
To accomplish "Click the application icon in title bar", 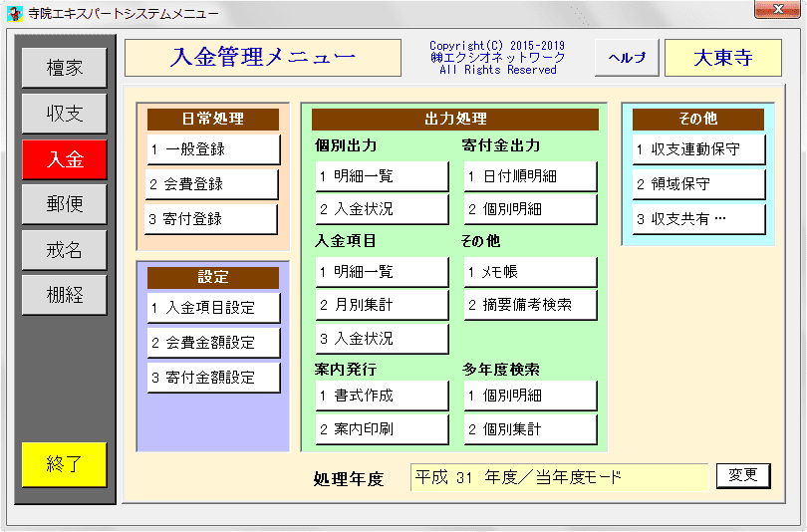I will 15,14.
